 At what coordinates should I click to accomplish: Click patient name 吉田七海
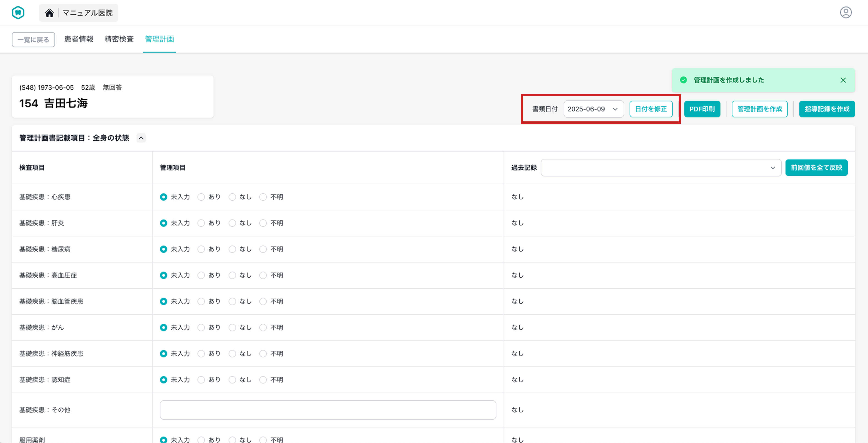[66, 103]
